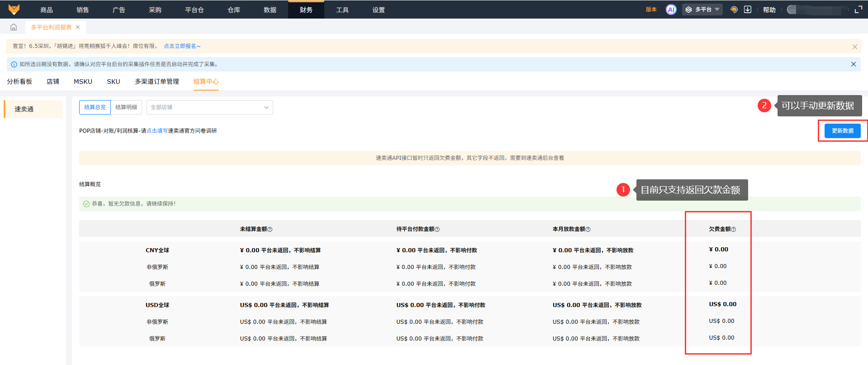
Task: Open the 商品 menu
Action: tap(47, 10)
